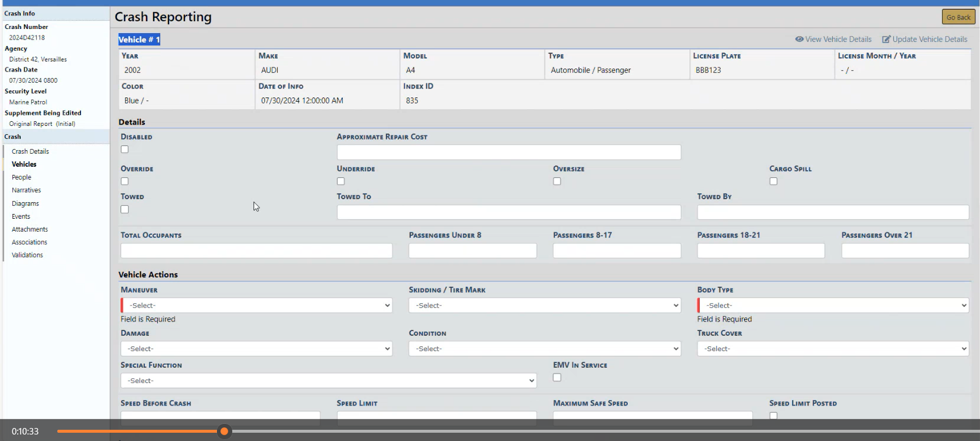
Task: Check the Disabled checkbox
Action: (125, 150)
